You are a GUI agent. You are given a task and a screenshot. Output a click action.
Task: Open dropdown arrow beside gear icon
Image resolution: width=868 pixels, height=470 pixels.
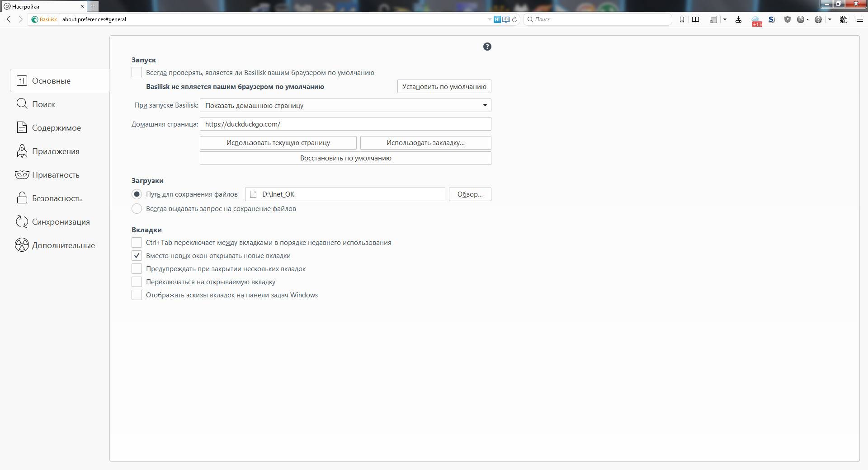point(830,19)
